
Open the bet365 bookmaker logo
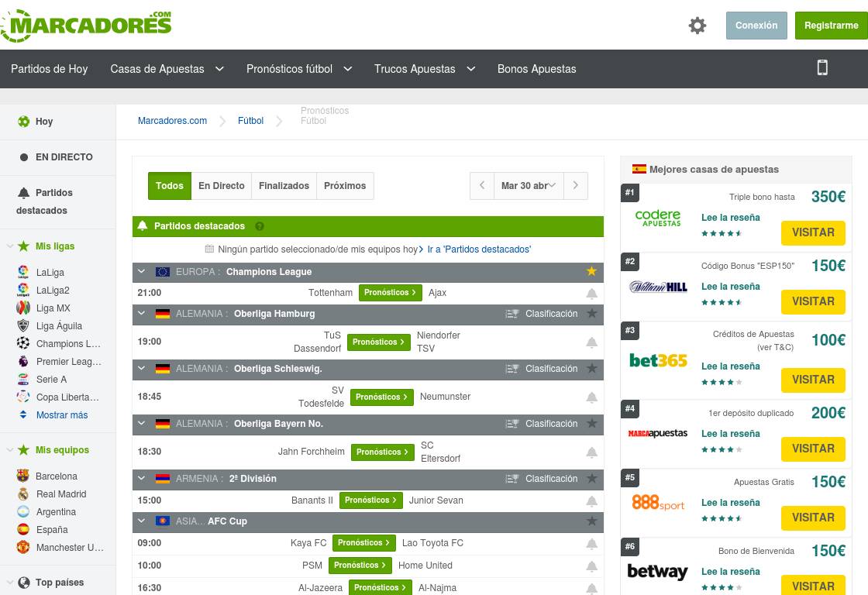point(658,360)
